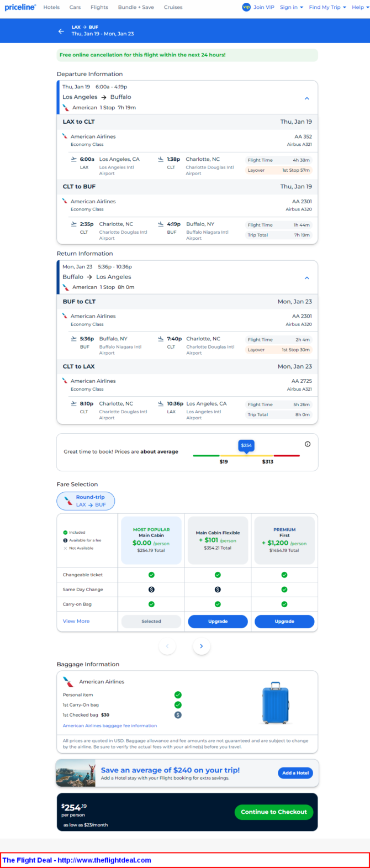Collapse the departure flight details chevron
The height and width of the screenshot is (868, 370).
coord(307,98)
